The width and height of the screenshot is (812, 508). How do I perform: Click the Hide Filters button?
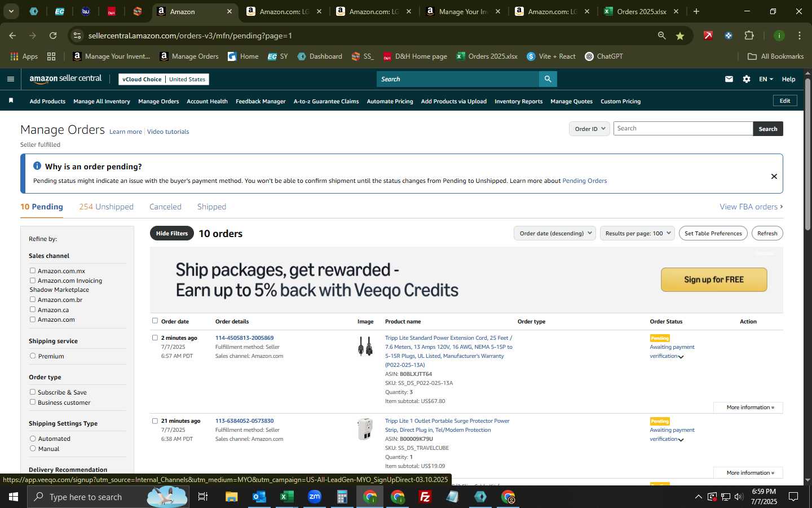(172, 233)
